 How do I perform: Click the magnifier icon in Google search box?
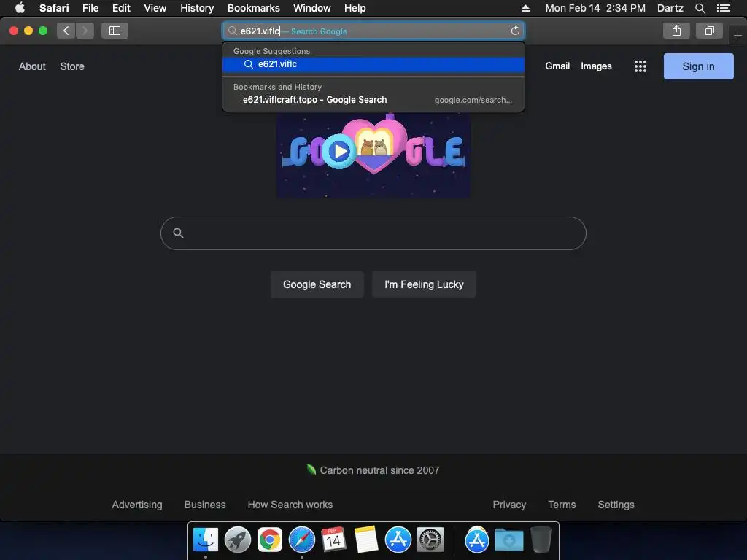[x=178, y=233]
